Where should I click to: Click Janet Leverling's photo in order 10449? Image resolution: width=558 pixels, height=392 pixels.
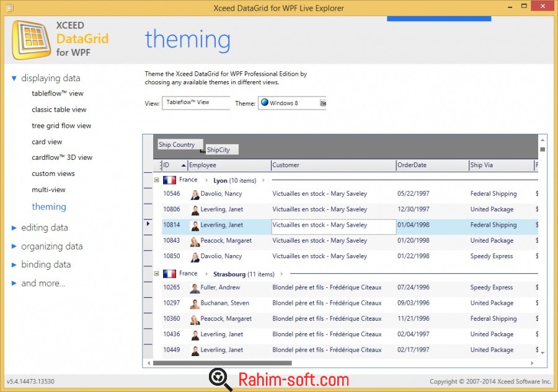(x=195, y=351)
